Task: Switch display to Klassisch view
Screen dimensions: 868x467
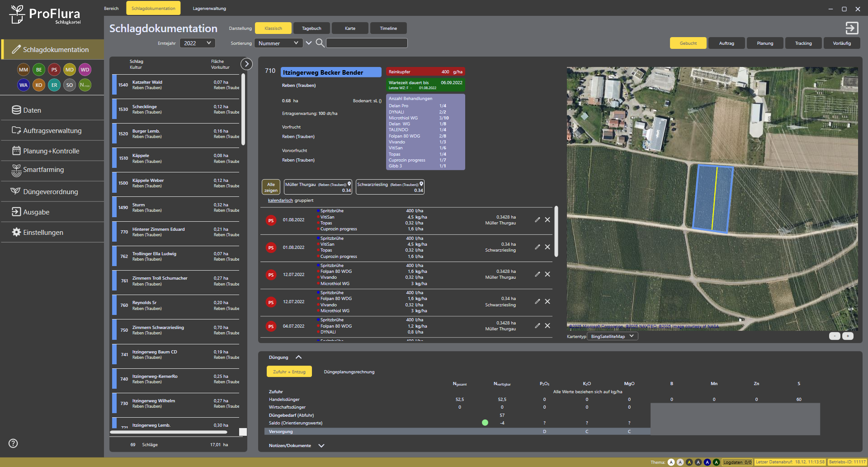Action: click(x=273, y=29)
